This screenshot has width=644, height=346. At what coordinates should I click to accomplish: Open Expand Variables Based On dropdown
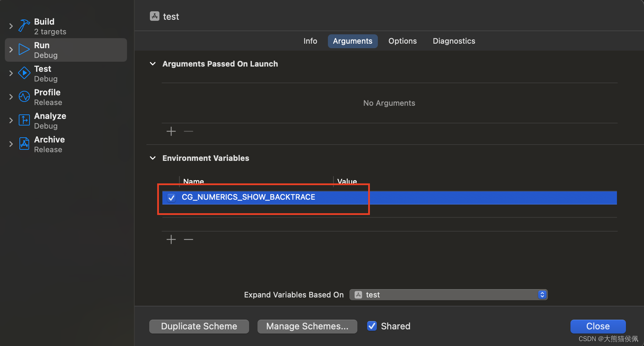coord(448,295)
